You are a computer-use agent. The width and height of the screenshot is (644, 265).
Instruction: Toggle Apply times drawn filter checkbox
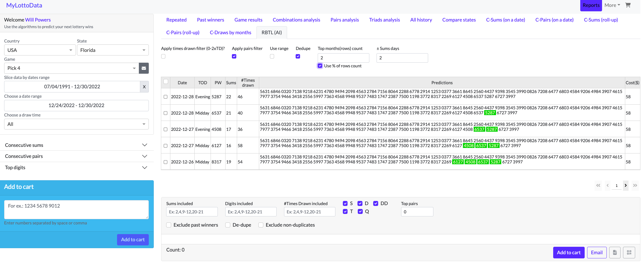coord(163,56)
